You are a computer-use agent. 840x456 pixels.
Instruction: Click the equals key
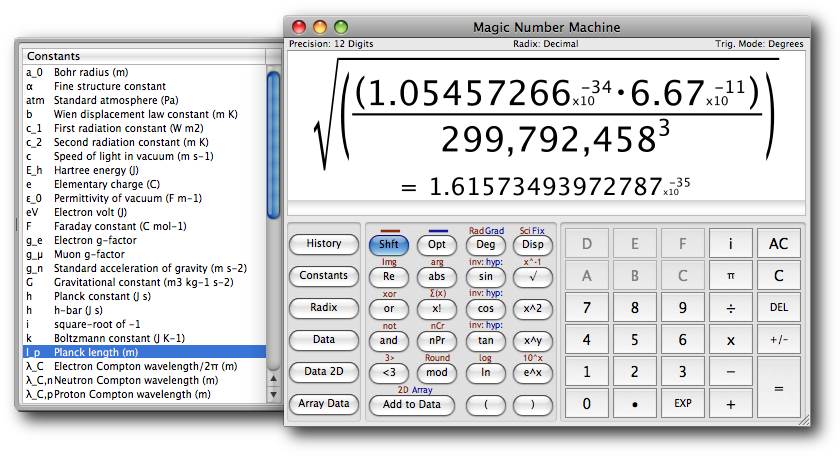coord(779,388)
